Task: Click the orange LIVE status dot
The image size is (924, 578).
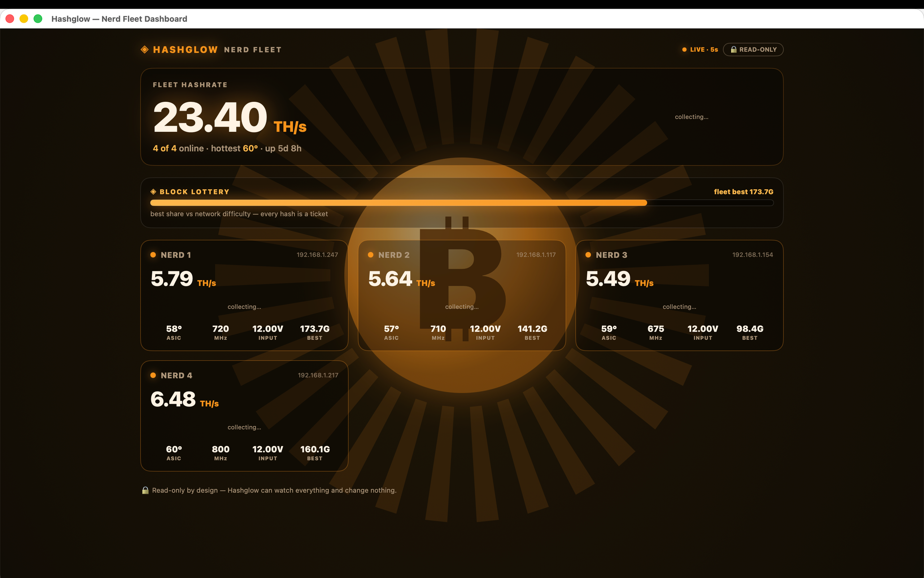Action: point(684,50)
